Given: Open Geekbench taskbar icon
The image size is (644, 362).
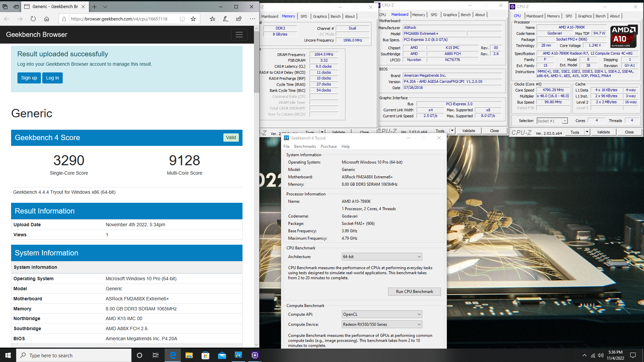Looking at the screenshot, I should point(238,355).
